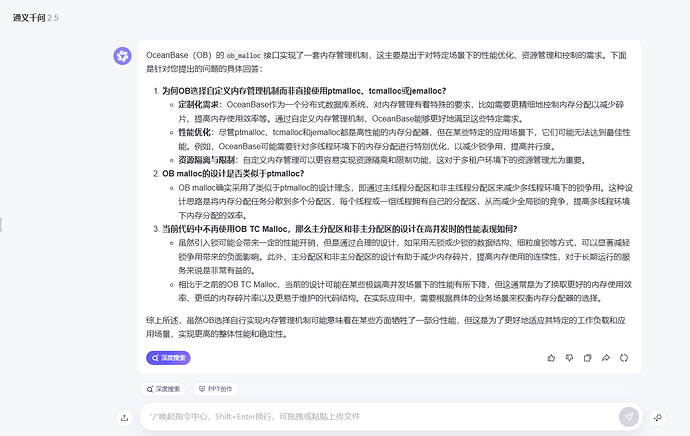Click bullet starting 虽然引入锁可能会带来
690x436 pixels.
404,256
